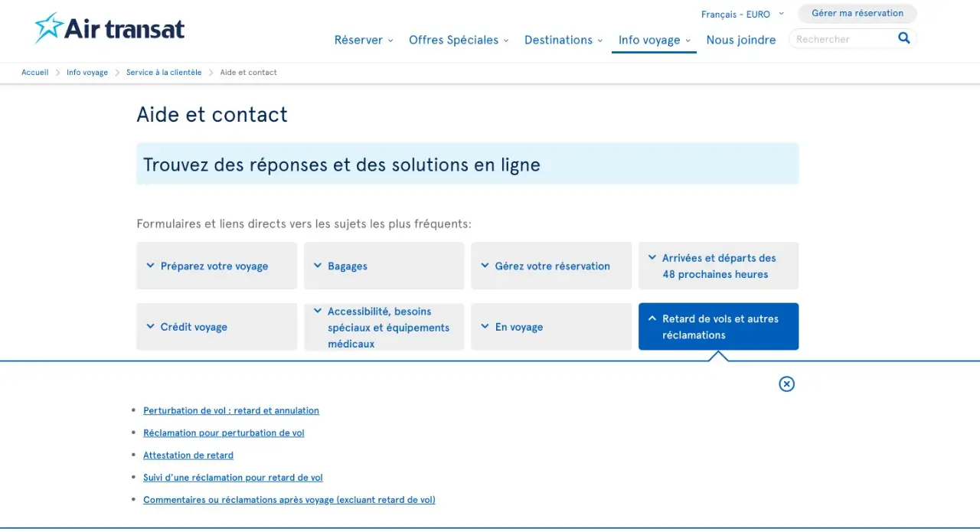Expand Arrivées et départs des 48 prochaines heures

719,266
